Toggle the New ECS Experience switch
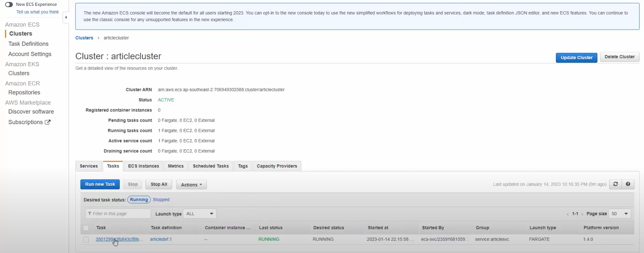Viewport: 644px width, 253px height. [9, 4]
